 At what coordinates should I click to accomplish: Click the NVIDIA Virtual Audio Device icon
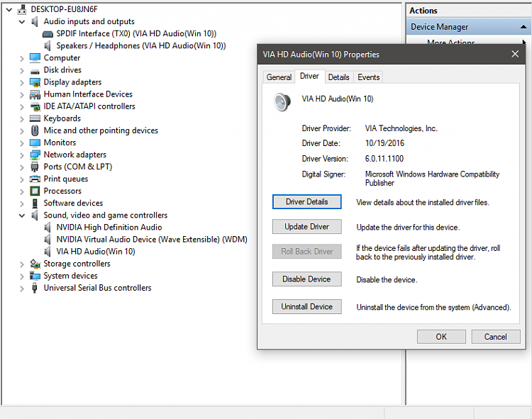(48, 240)
